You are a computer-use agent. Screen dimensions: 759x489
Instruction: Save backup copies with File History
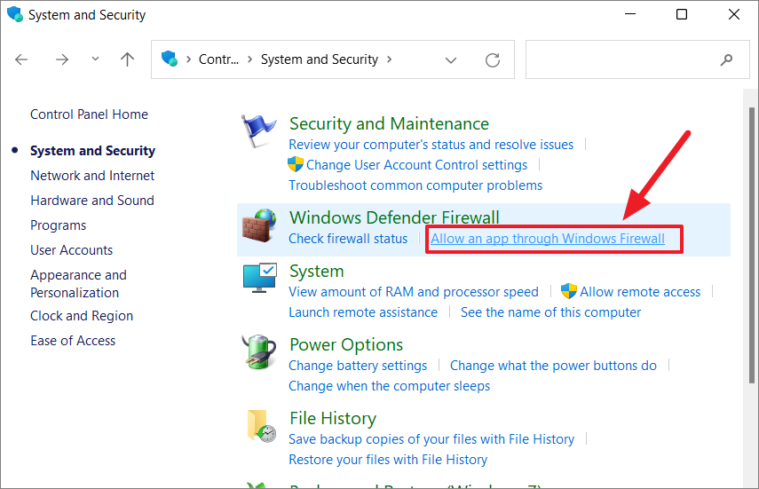(x=431, y=439)
